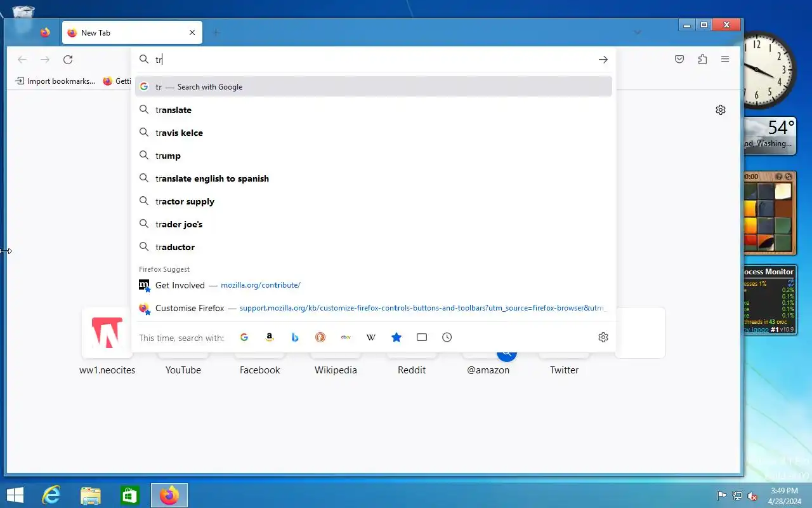This screenshot has width=812, height=508.
Task: Click the muted volume tray icon
Action: pyautogui.click(x=752, y=496)
